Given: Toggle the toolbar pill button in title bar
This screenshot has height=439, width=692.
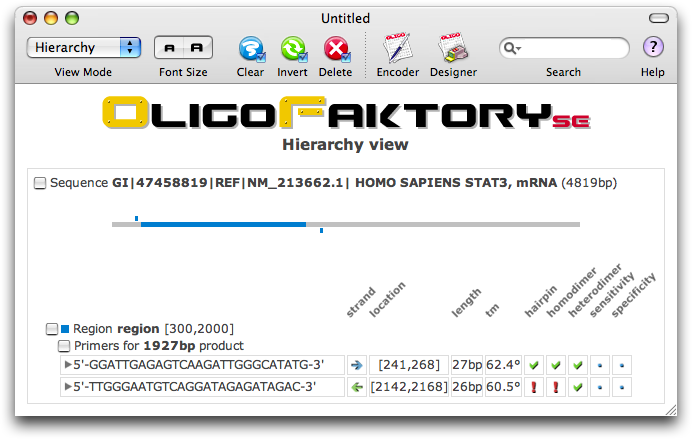Looking at the screenshot, I should click(x=659, y=18).
